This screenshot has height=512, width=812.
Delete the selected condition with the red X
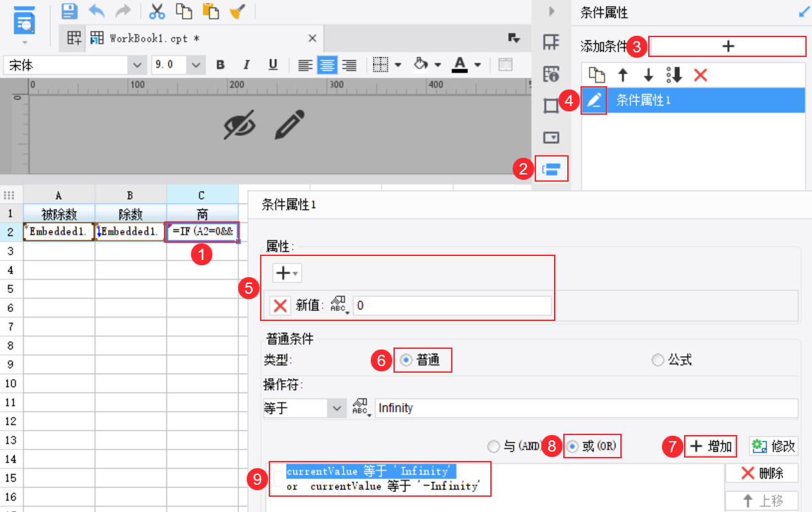coord(701,75)
